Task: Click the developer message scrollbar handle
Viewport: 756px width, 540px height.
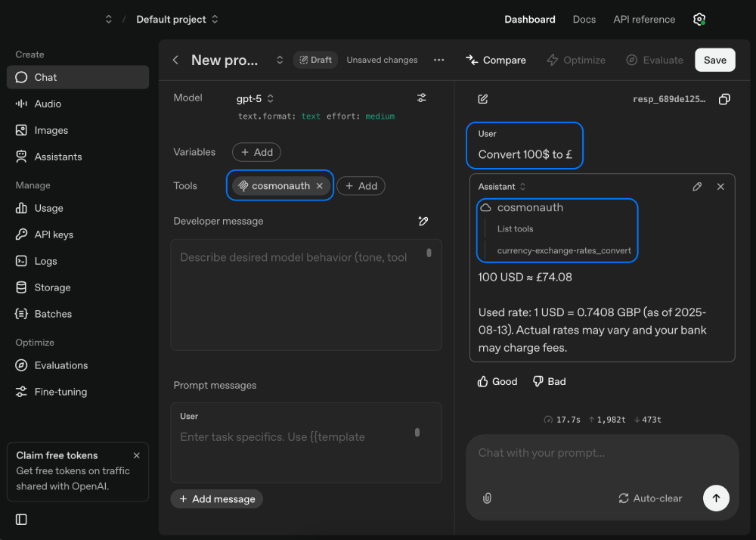Action: (429, 253)
